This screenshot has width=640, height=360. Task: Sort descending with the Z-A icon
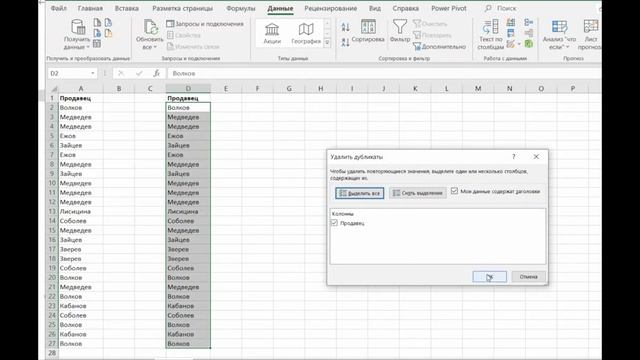pos(345,42)
